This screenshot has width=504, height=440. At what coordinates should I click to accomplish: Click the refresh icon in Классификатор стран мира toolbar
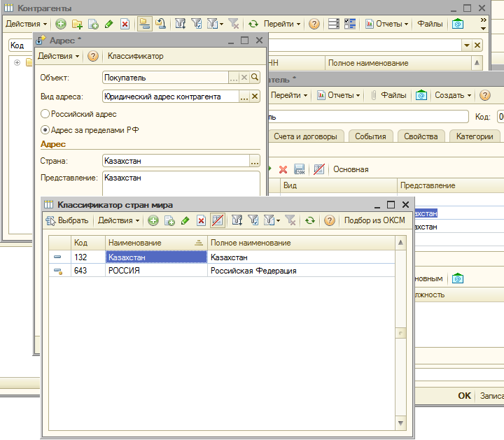(309, 220)
